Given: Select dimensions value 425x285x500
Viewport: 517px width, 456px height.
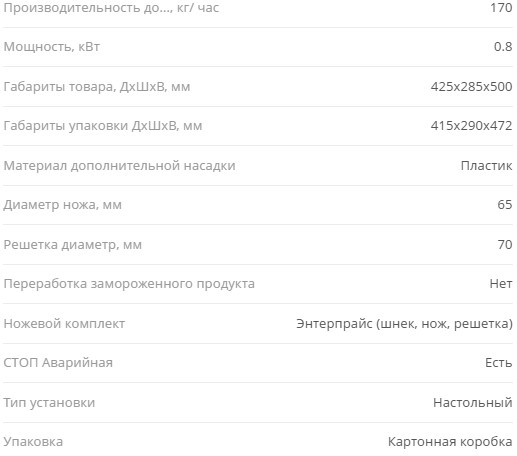Looking at the screenshot, I should (x=471, y=87).
